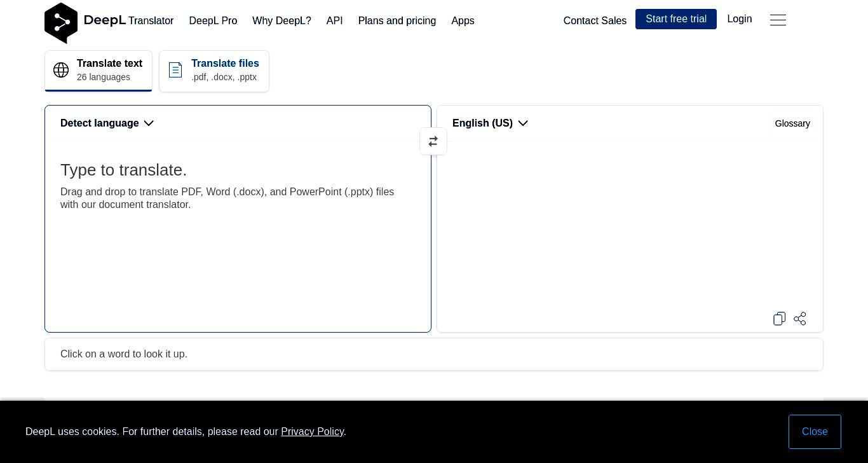The image size is (868, 463).
Task: Click the DeepL hexagon logo
Action: (x=61, y=23)
